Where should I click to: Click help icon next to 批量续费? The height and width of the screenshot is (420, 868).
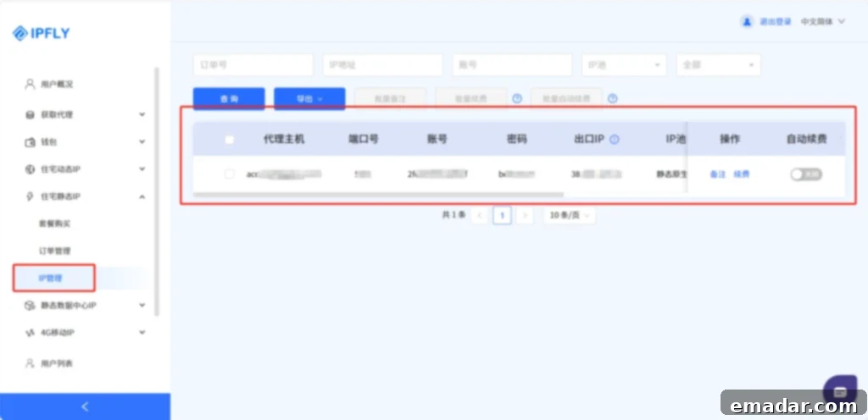(x=517, y=99)
